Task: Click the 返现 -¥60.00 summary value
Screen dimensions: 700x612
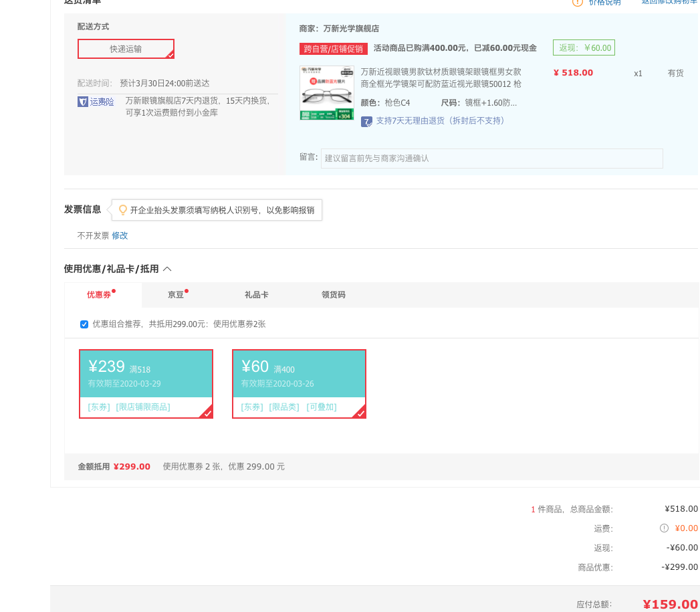Action: (x=682, y=548)
